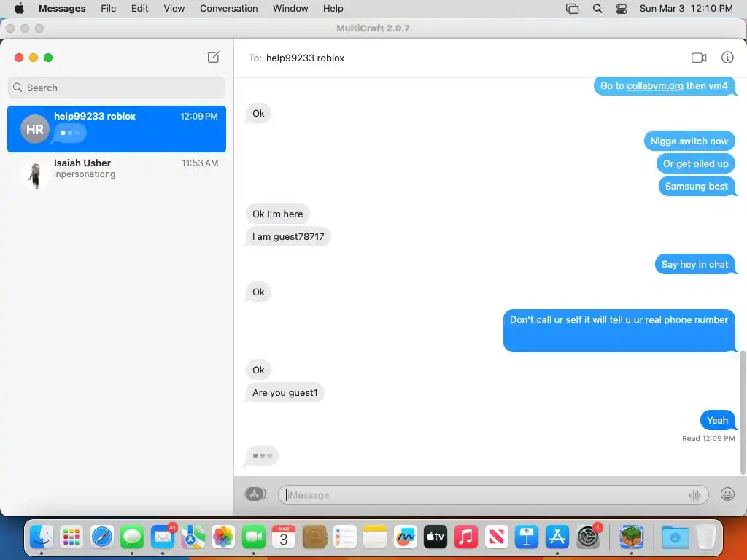This screenshot has height=560, width=747.
Task: Click the "Ok I'm here" message
Action: click(277, 214)
